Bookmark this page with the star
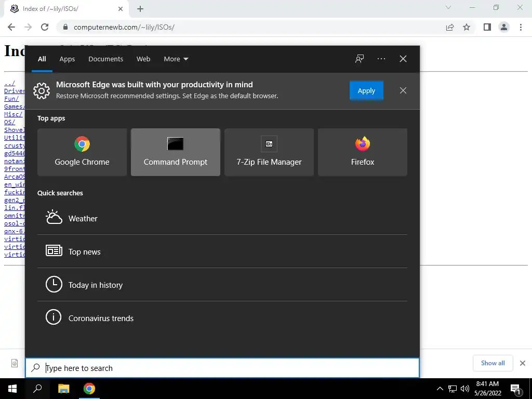 pyautogui.click(x=467, y=27)
